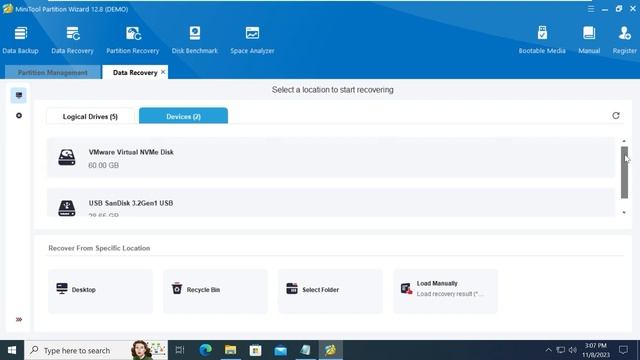
Task: Expand the left sidebar with double arrows
Action: click(19, 319)
